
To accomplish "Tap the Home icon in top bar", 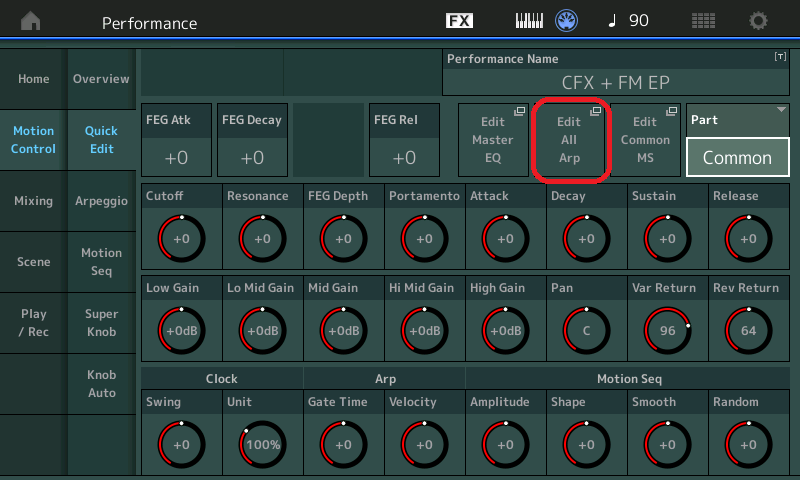I will click(32, 21).
